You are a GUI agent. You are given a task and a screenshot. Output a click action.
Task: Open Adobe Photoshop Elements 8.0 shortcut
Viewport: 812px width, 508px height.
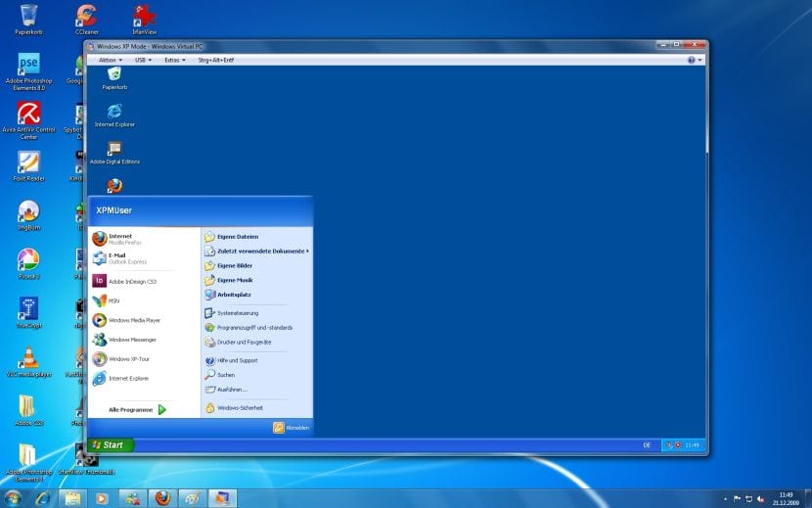[x=28, y=71]
